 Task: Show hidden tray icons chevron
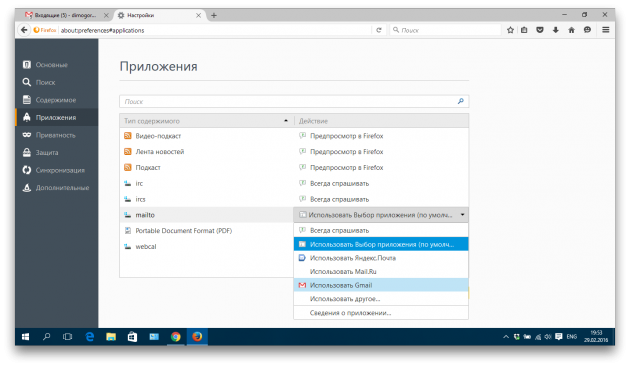(505, 337)
